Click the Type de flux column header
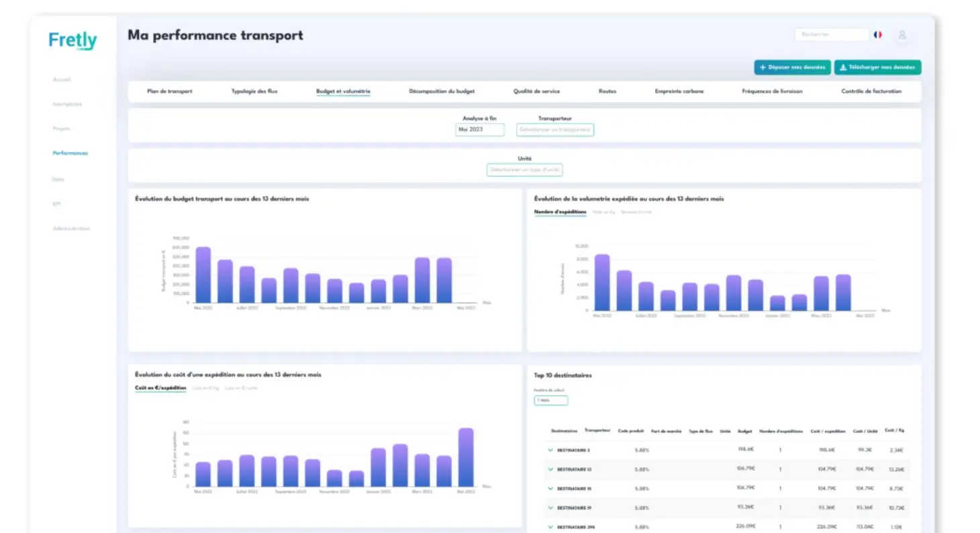 [701, 431]
